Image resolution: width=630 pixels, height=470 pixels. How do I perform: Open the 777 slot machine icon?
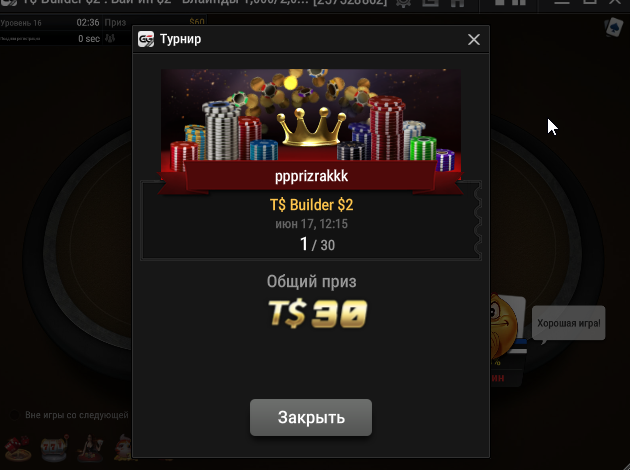point(54,448)
